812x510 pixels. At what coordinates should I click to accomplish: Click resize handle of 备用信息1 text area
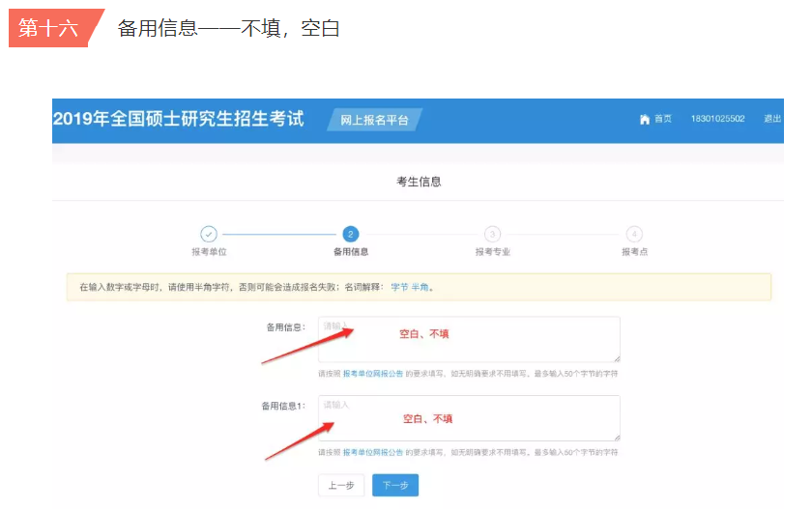click(615, 437)
